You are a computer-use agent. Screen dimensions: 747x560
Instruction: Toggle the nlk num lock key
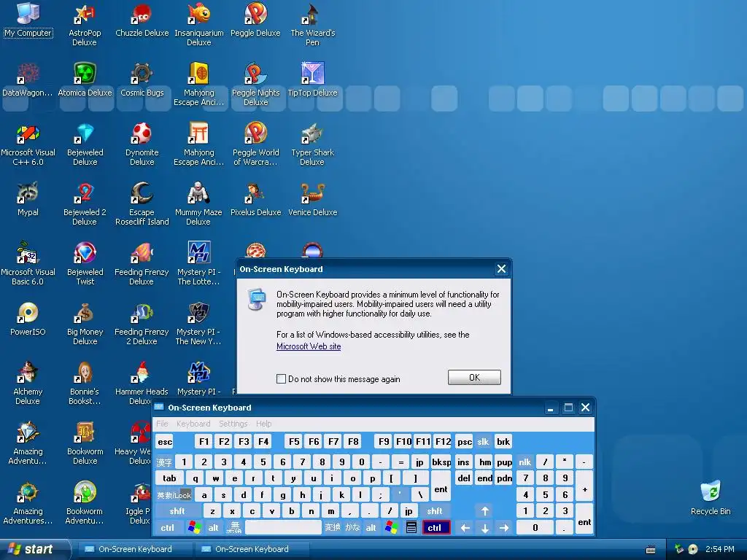pyautogui.click(x=525, y=462)
